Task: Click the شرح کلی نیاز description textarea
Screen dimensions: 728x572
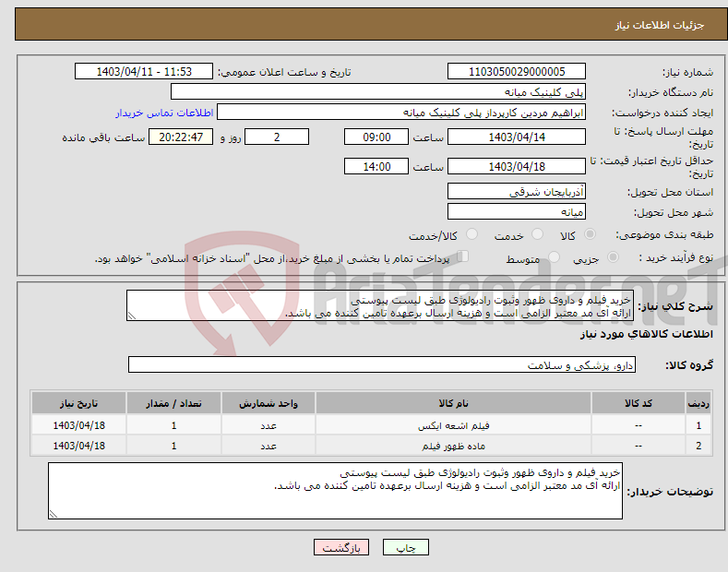Action: pos(380,305)
